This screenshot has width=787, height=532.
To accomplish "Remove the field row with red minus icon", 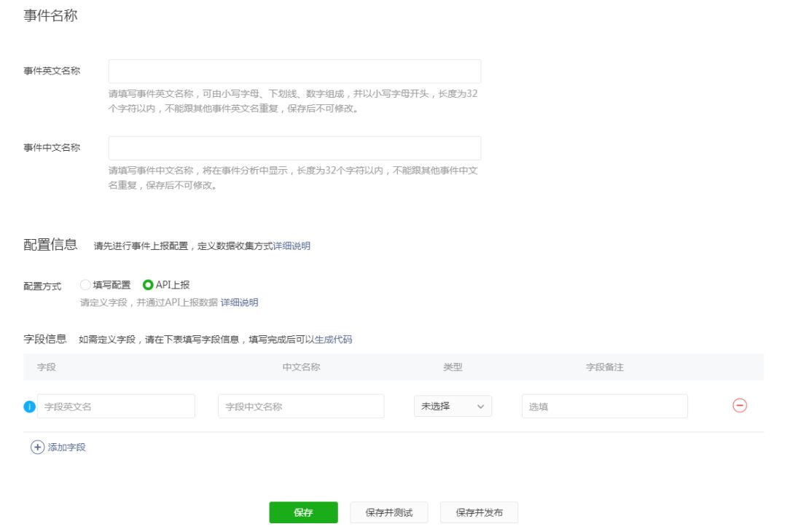I will pyautogui.click(x=740, y=405).
